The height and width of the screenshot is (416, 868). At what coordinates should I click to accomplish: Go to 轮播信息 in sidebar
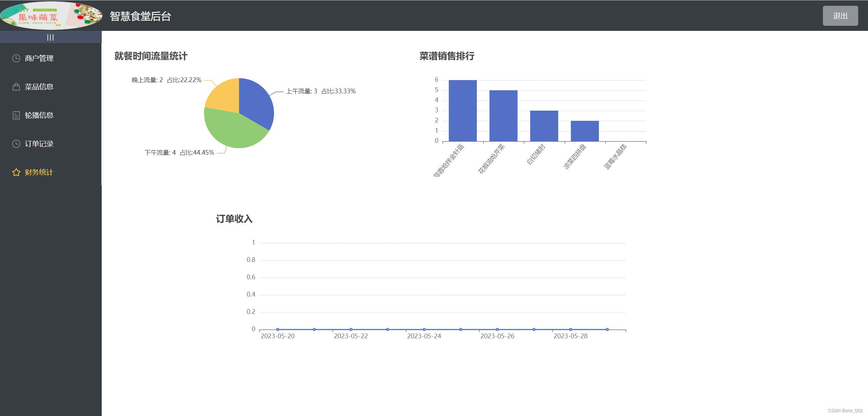pos(39,115)
